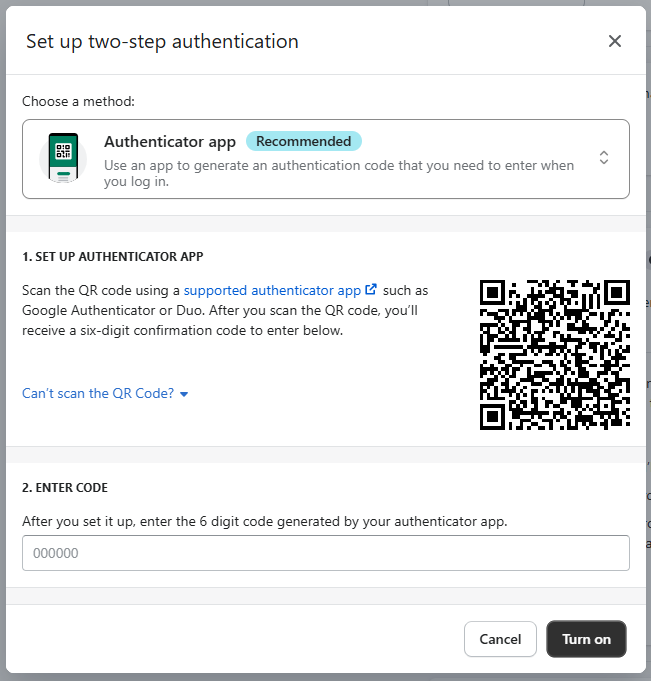Click the Choose a method label
The image size is (651, 681).
pyautogui.click(x=78, y=101)
